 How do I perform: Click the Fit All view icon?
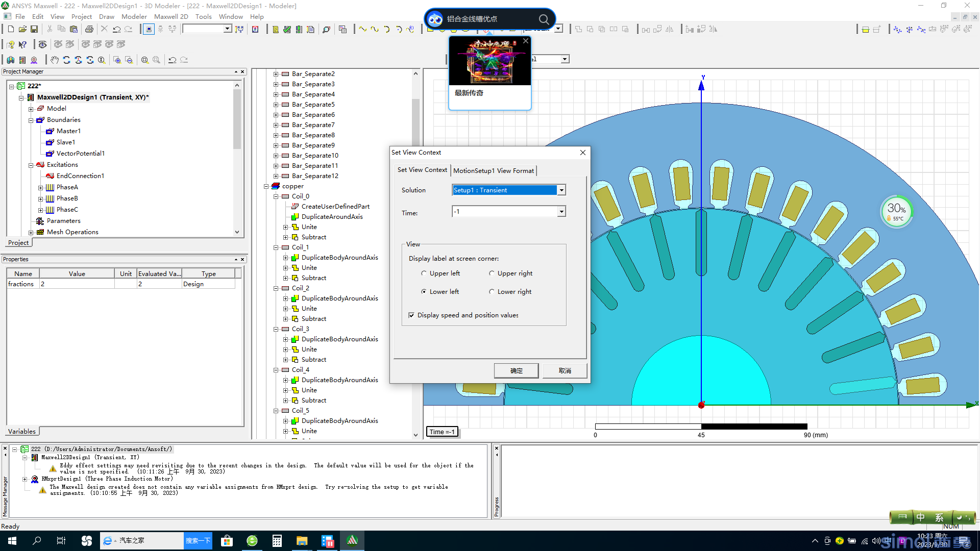point(145,60)
